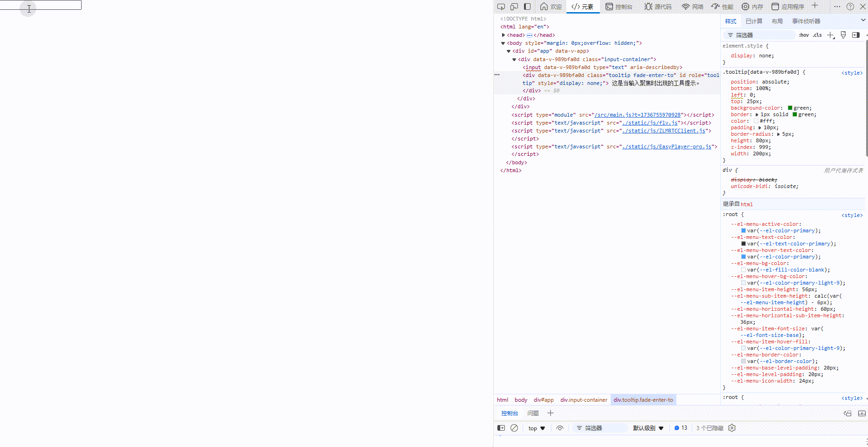Open the /src/main.js script link
The height and width of the screenshot is (447, 868).
coord(638,115)
